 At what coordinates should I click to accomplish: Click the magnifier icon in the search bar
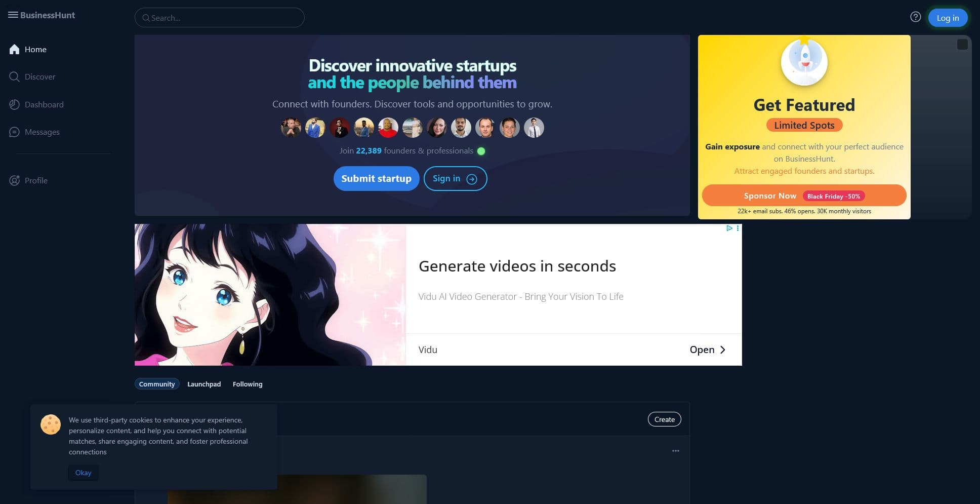click(146, 18)
